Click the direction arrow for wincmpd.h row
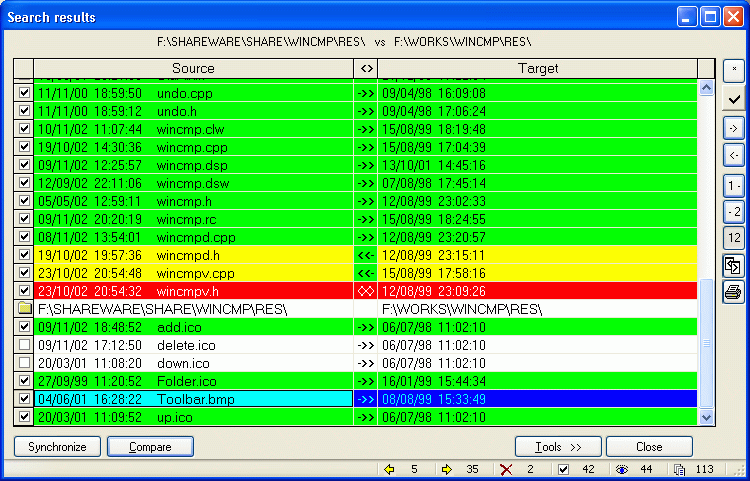 [366, 255]
